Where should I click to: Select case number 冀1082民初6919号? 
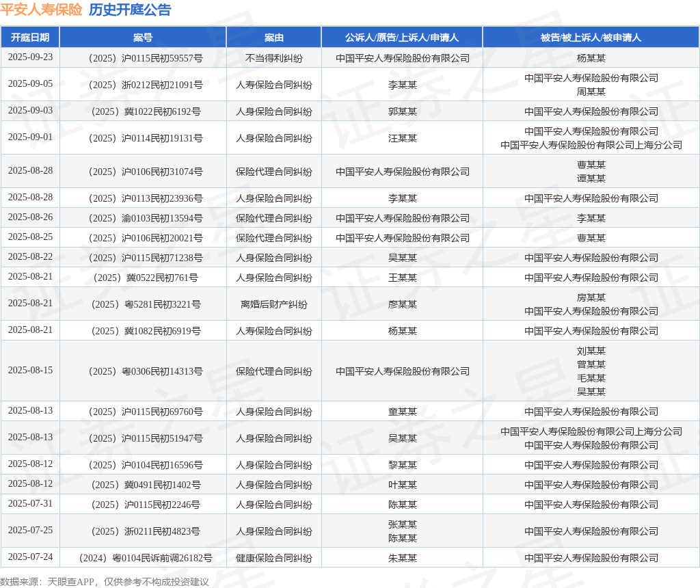146,332
